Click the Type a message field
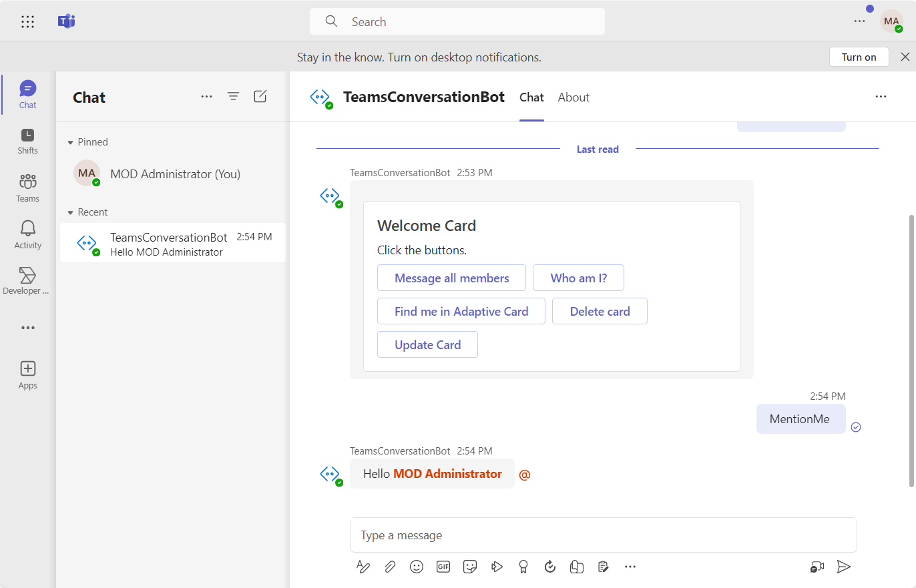This screenshot has height=588, width=916. [603, 535]
